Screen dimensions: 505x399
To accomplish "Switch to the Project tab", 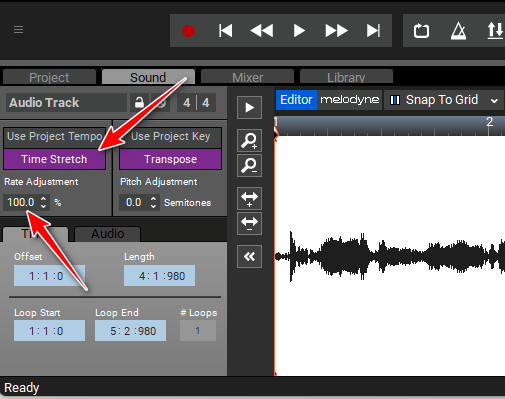I will [49, 77].
